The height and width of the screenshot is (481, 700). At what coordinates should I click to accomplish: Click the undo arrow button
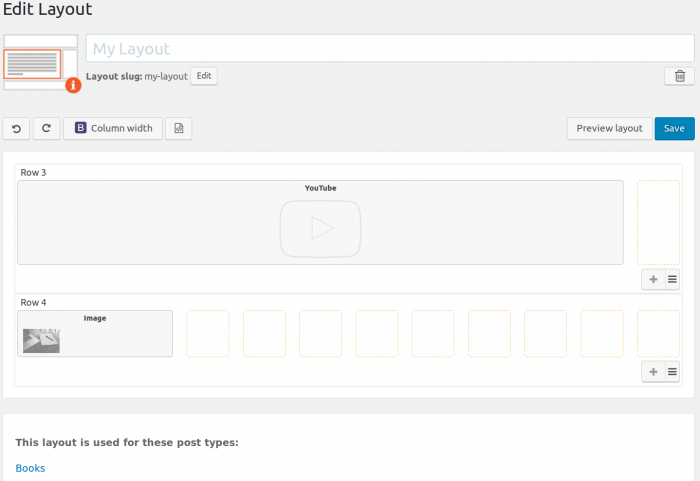(16, 129)
